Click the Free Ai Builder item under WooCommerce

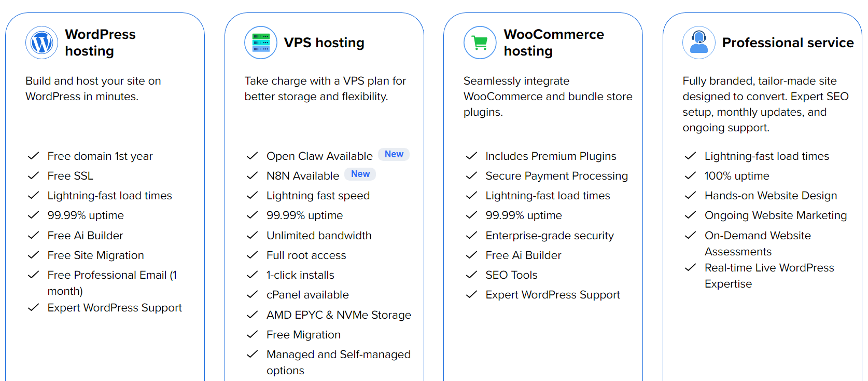click(523, 255)
